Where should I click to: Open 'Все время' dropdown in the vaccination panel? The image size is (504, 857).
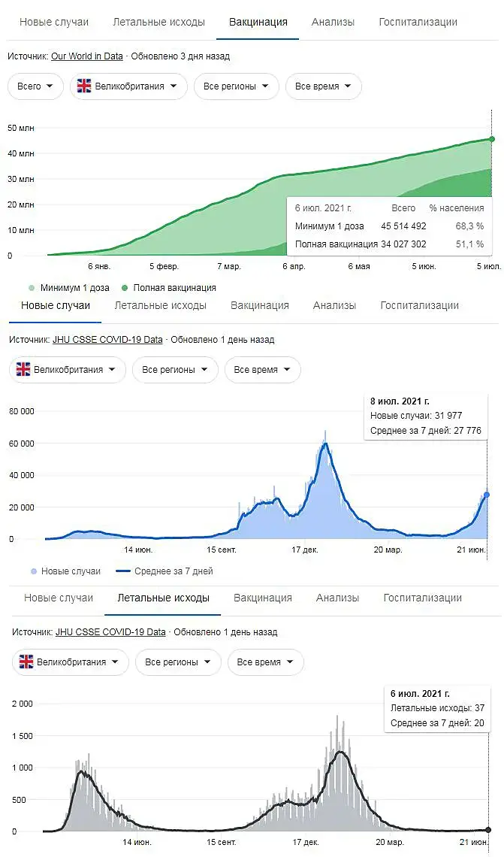click(323, 86)
